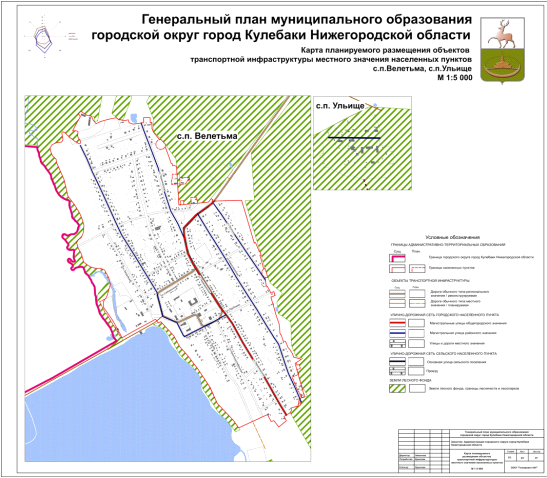Click the scale text 'М 1:5 000'
The image size is (547, 478).
pyautogui.click(x=455, y=78)
